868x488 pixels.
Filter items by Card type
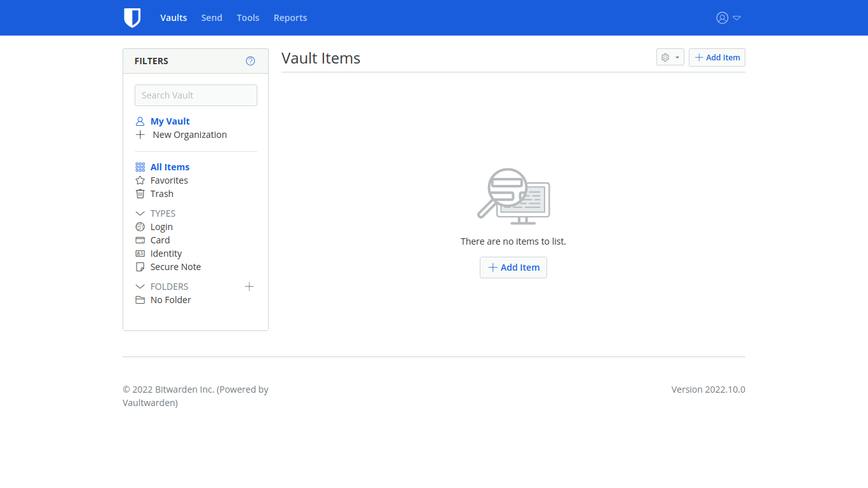pyautogui.click(x=160, y=240)
